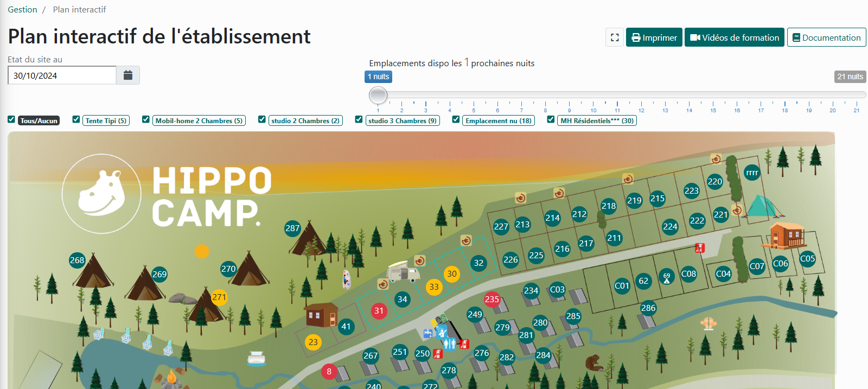Click the nights slider handle

pyautogui.click(x=378, y=95)
